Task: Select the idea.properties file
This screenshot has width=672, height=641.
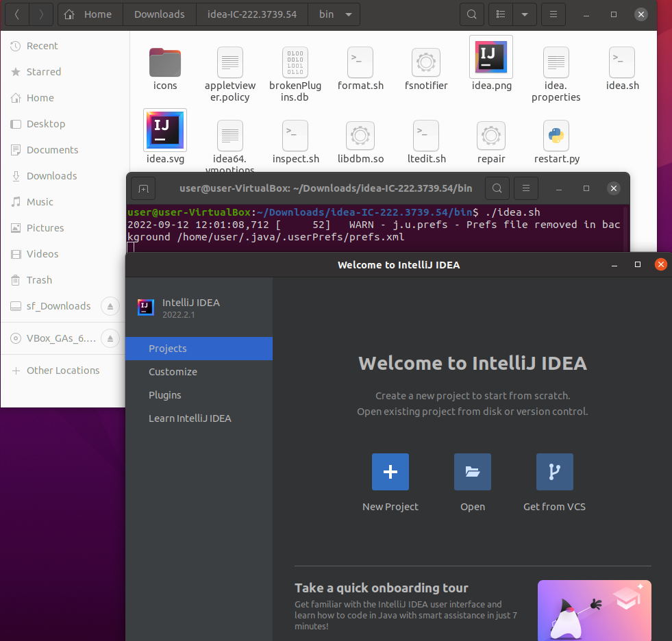Action: point(556,74)
